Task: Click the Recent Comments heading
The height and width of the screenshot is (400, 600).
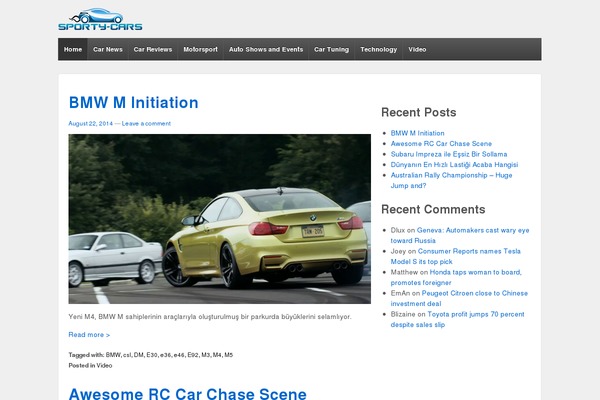Action: 433,209
